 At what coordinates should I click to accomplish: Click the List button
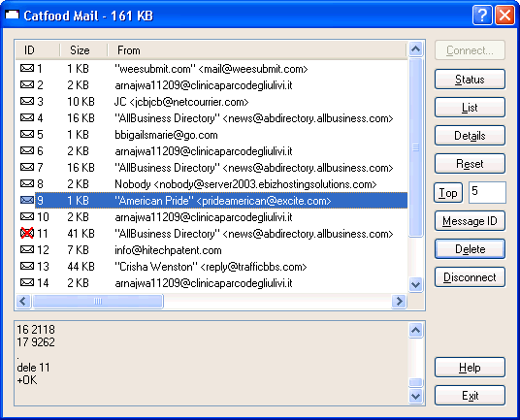(470, 108)
